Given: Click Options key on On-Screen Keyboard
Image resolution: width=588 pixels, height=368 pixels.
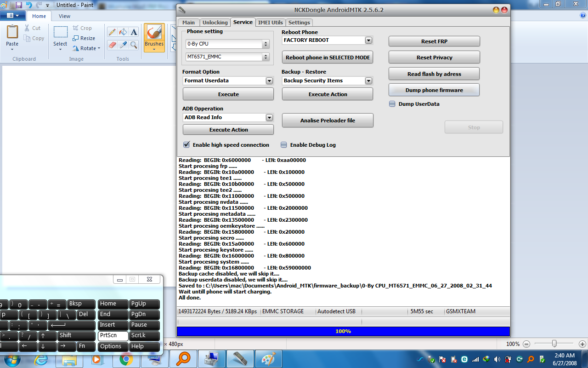Looking at the screenshot, I should point(113,346).
